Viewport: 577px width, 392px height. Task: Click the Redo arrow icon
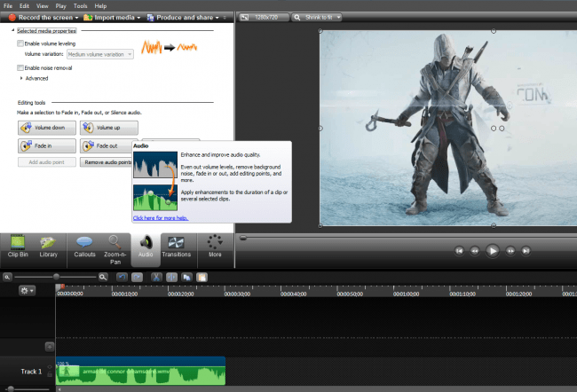tap(138, 278)
